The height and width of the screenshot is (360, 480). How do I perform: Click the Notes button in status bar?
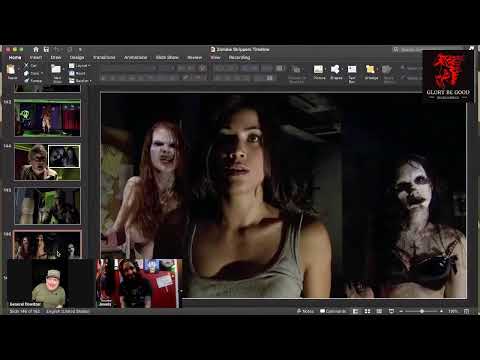tap(305, 311)
